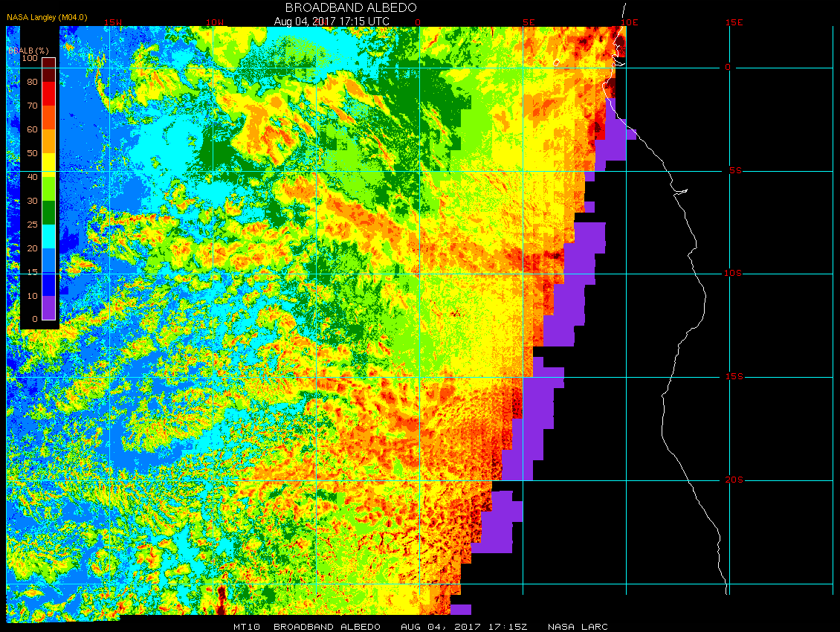Click the 25 value on the legend scale
This screenshot has height=632, width=840.
click(32, 225)
